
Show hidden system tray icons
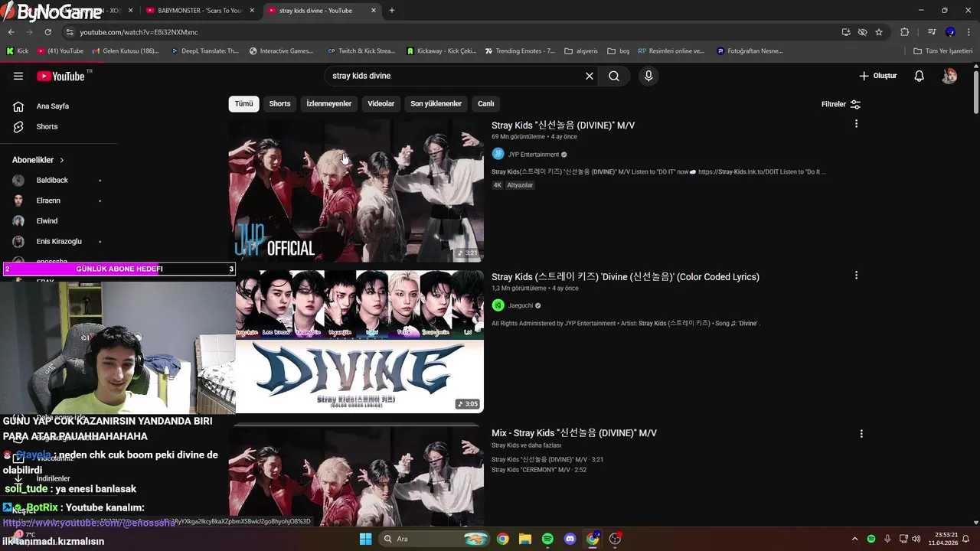pyautogui.click(x=854, y=539)
